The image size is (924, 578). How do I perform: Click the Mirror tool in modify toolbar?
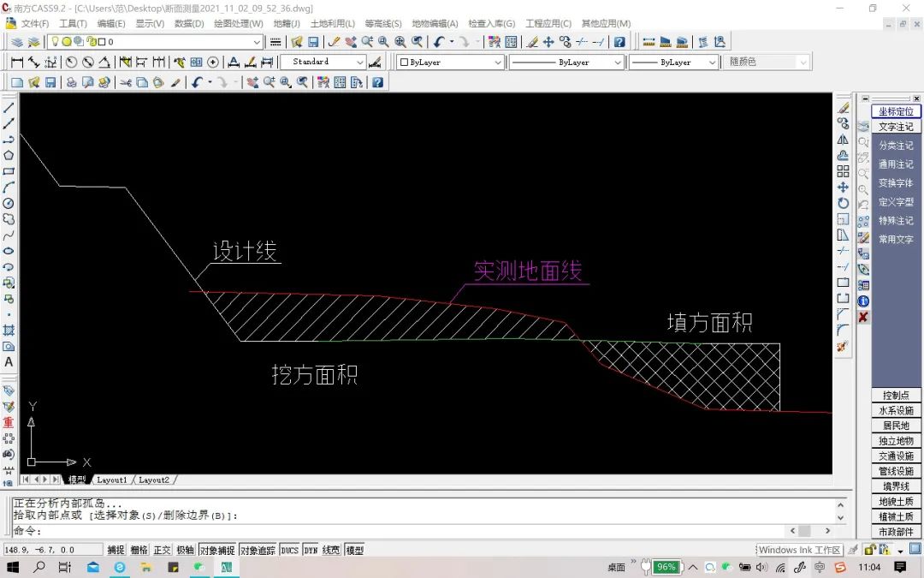844,140
